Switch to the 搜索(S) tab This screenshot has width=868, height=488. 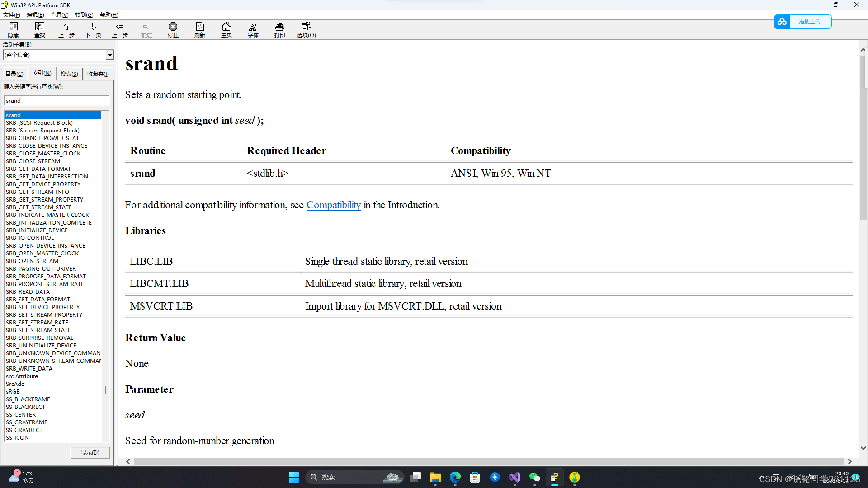coord(69,74)
